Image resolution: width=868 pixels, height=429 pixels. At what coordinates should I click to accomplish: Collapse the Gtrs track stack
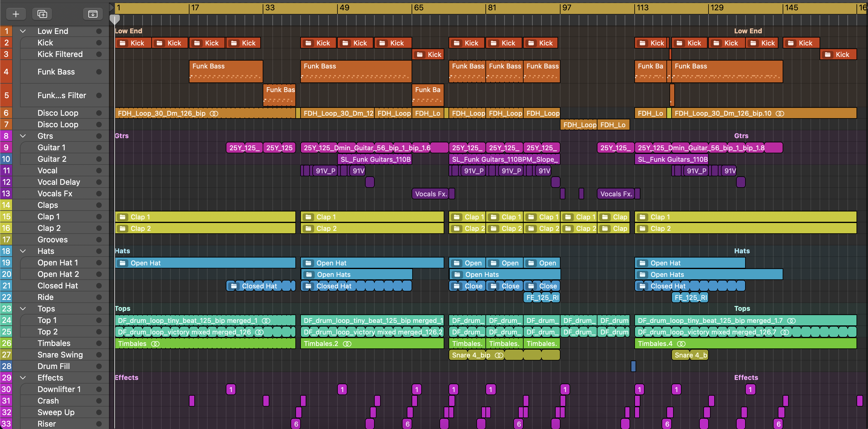pyautogui.click(x=23, y=136)
